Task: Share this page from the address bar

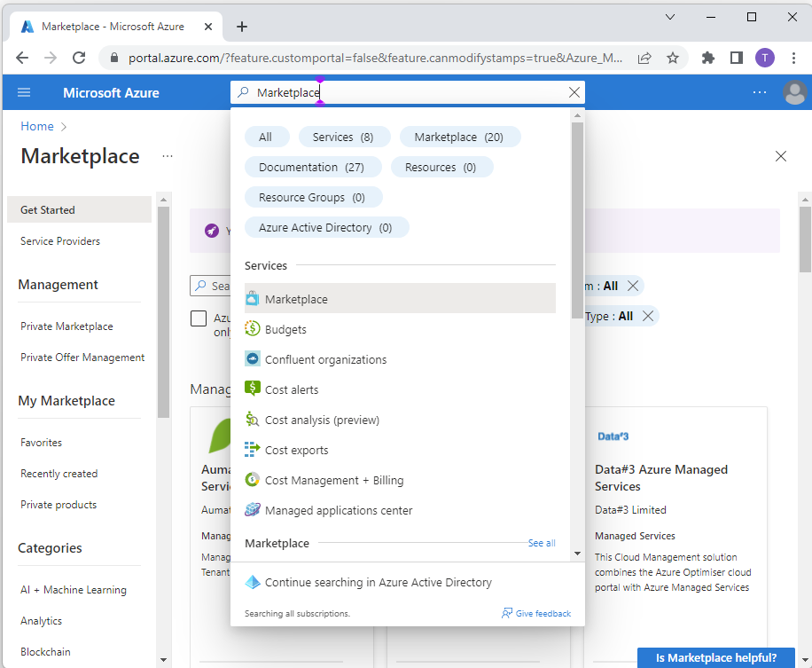Action: (644, 58)
